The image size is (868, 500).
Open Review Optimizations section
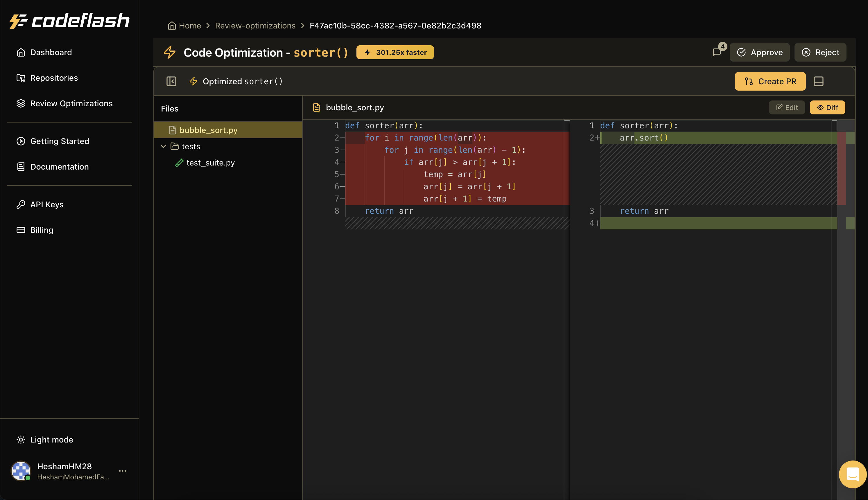click(71, 103)
